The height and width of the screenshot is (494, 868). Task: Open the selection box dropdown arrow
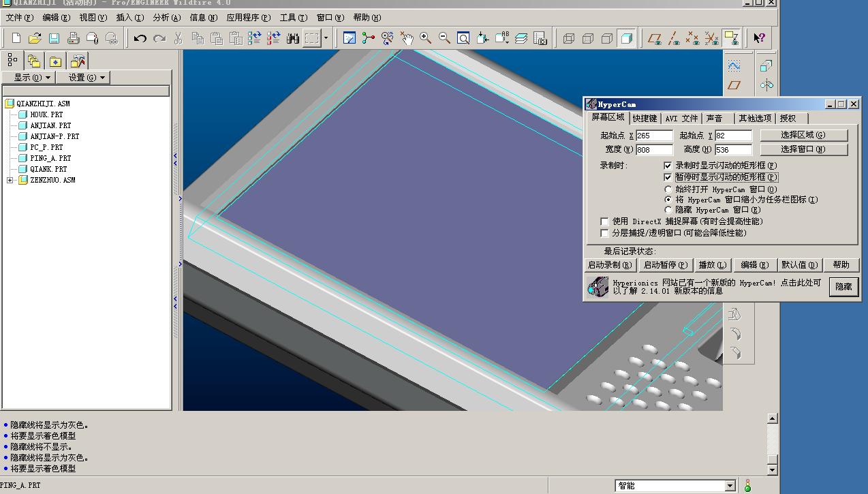(x=326, y=38)
